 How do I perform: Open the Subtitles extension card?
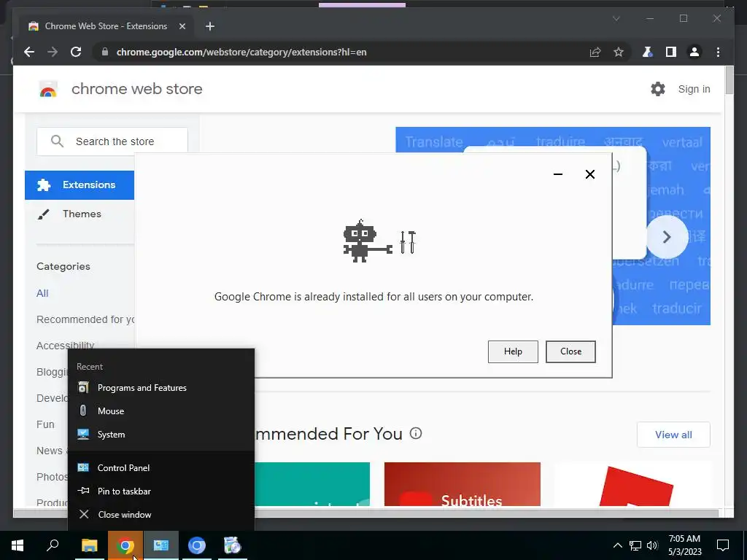click(x=462, y=484)
